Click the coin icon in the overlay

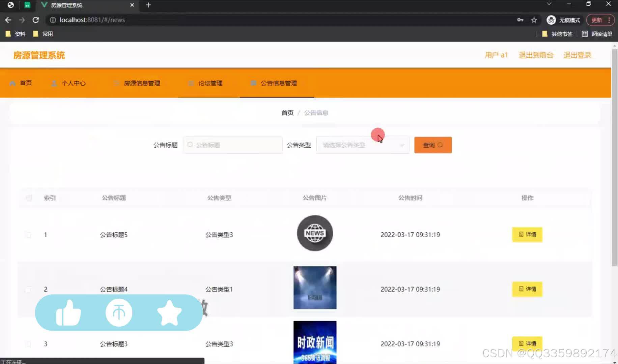[x=119, y=313]
